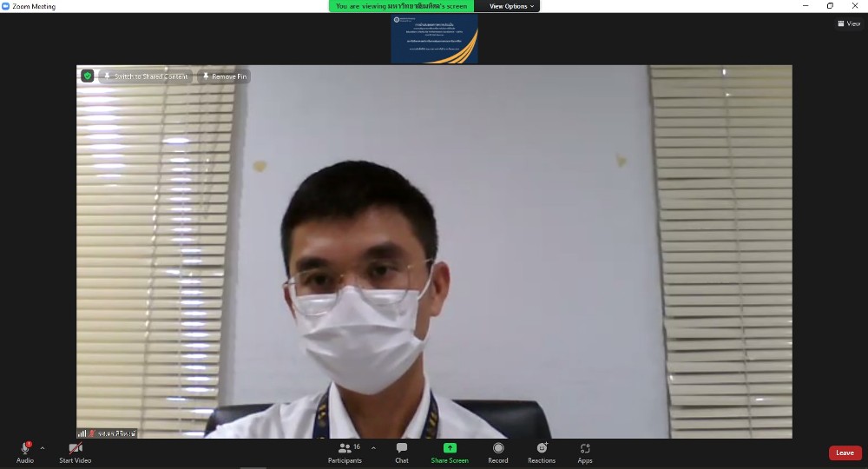868x469 pixels.
Task: Open the Chat panel
Action: click(402, 449)
